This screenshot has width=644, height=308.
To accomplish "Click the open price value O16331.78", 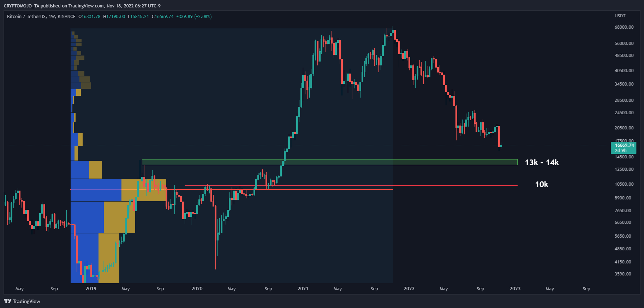I will click(x=89, y=17).
